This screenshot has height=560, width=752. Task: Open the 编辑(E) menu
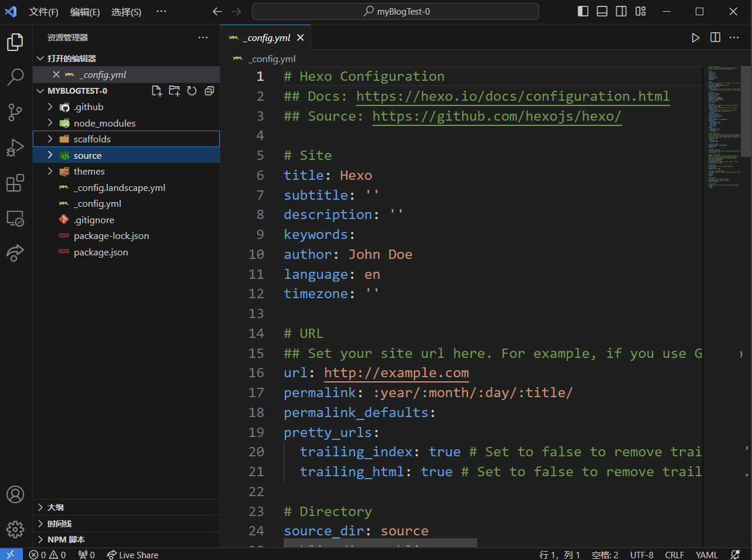point(85,12)
